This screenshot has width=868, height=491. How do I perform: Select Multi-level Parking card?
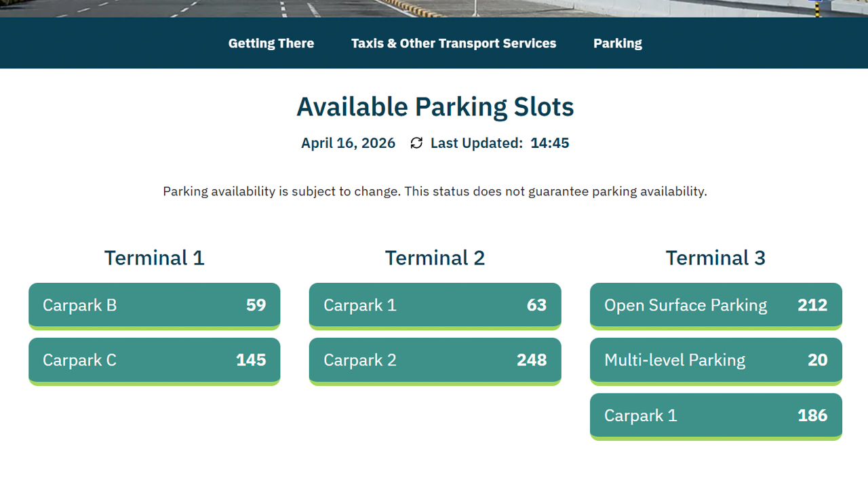[x=715, y=361]
